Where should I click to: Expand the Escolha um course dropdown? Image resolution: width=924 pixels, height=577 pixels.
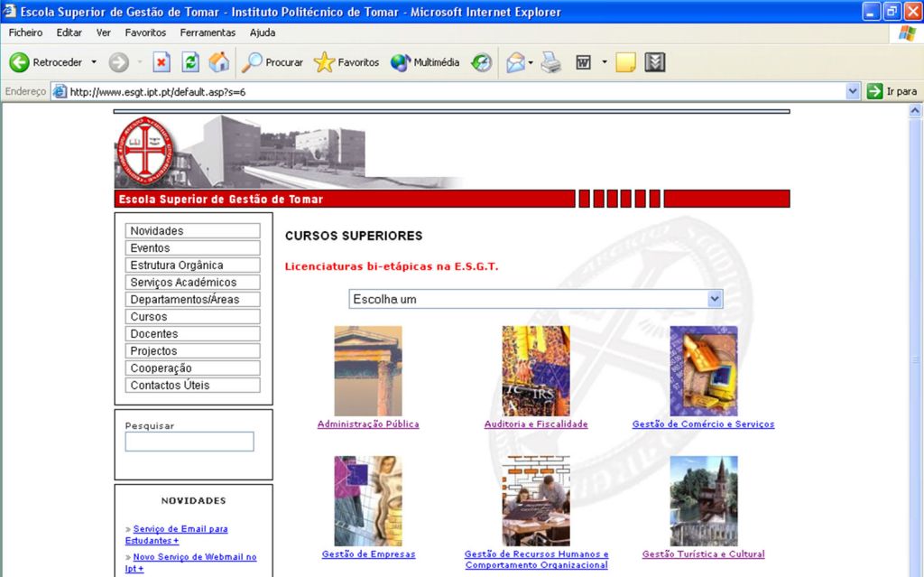click(715, 299)
